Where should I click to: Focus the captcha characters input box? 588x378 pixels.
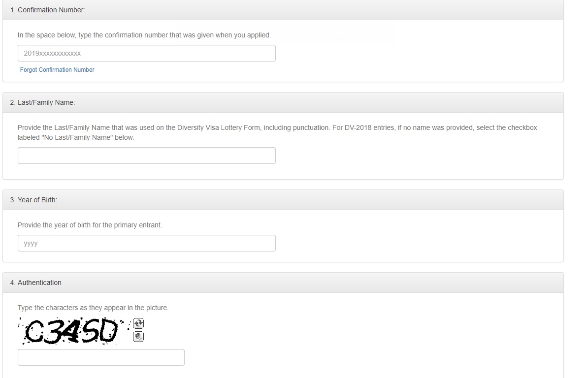(x=101, y=357)
